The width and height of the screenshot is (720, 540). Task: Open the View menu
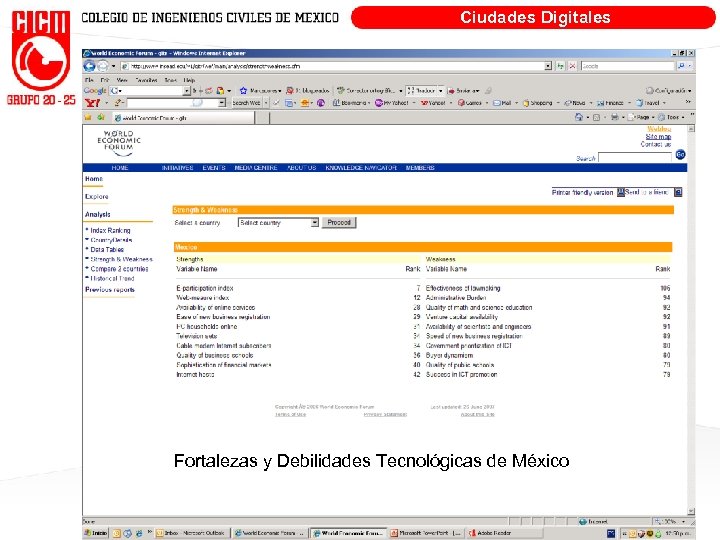coord(122,80)
